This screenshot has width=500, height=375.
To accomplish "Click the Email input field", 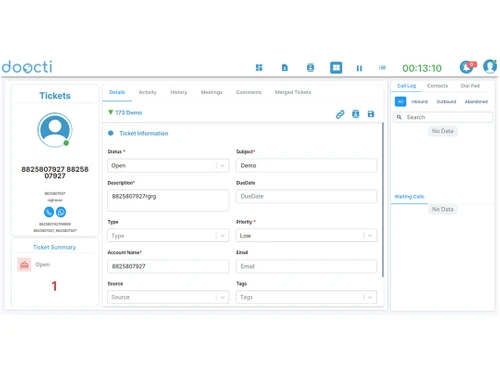I will click(306, 266).
